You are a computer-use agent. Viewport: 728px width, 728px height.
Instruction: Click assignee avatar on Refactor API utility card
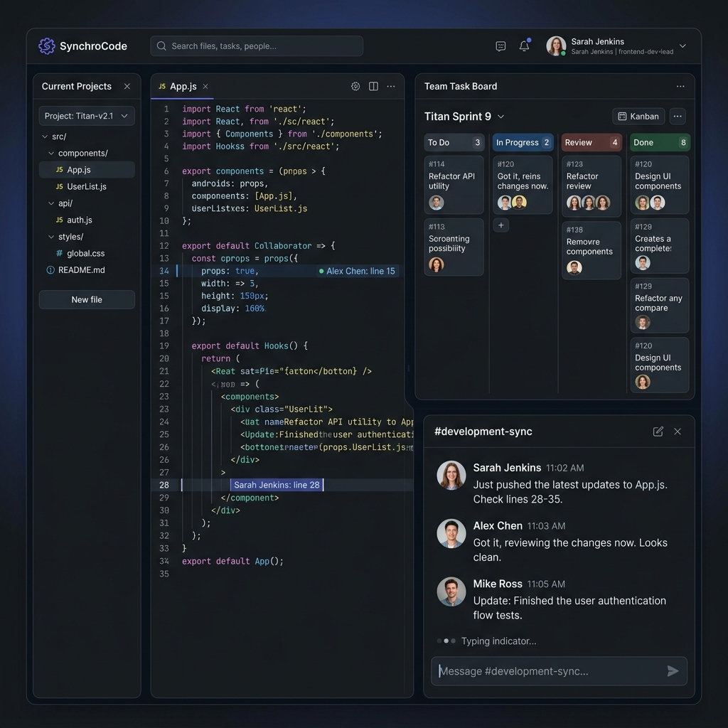[437, 203]
